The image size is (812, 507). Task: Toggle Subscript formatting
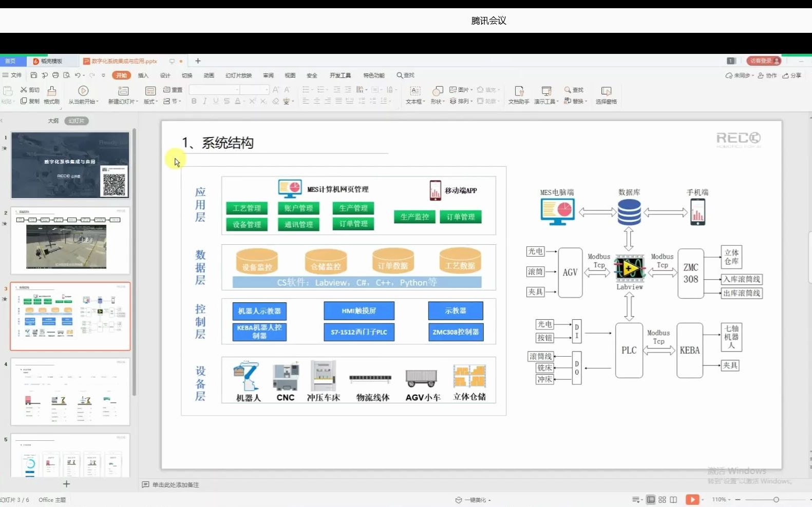click(263, 101)
